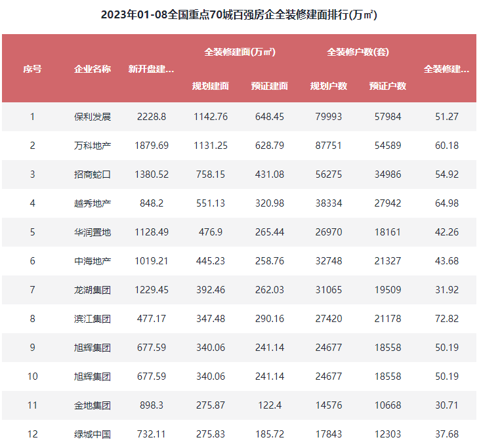479x448 pixels.
Task: Click value 26970 in row 5
Action: (x=329, y=232)
